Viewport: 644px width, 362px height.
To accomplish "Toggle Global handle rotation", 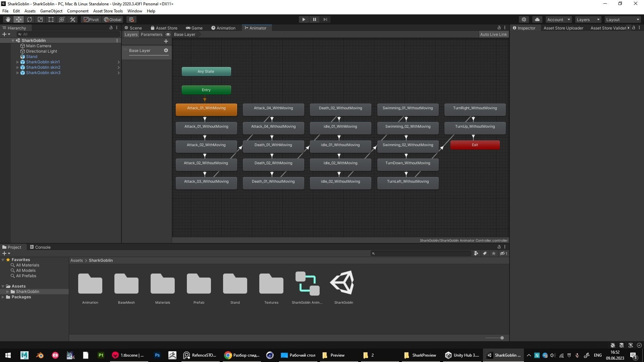I will (113, 19).
